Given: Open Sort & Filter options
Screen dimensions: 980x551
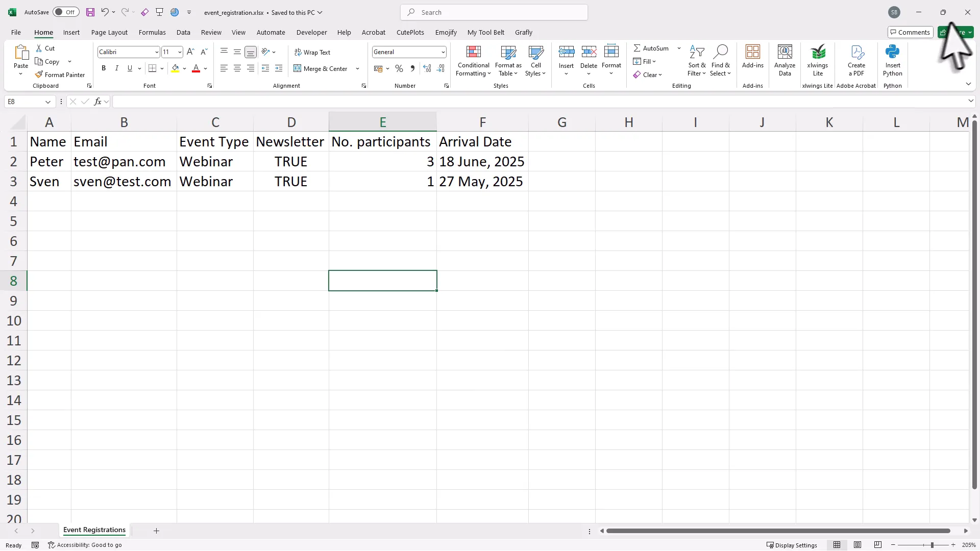Looking at the screenshot, I should 697,60.
